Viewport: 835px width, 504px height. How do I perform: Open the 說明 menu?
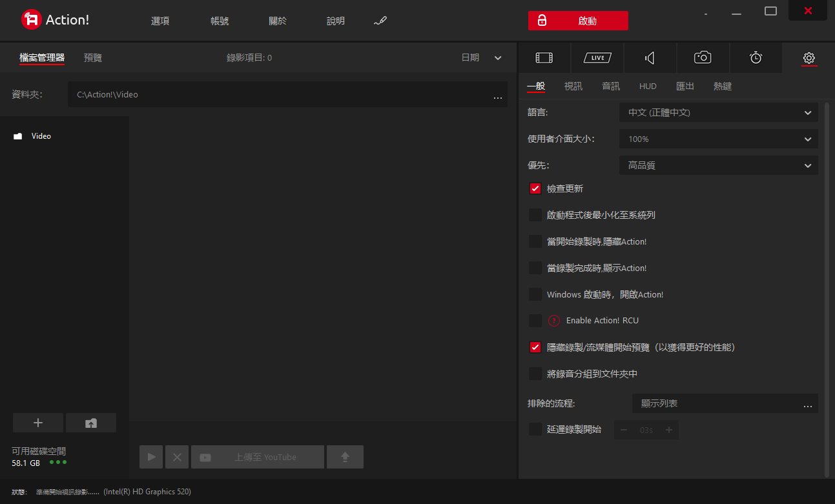[336, 21]
